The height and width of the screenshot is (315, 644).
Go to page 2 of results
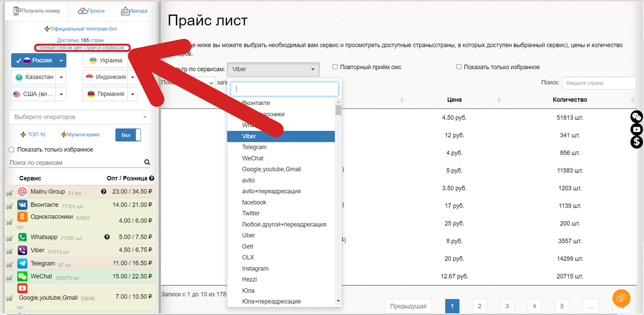pos(480,306)
